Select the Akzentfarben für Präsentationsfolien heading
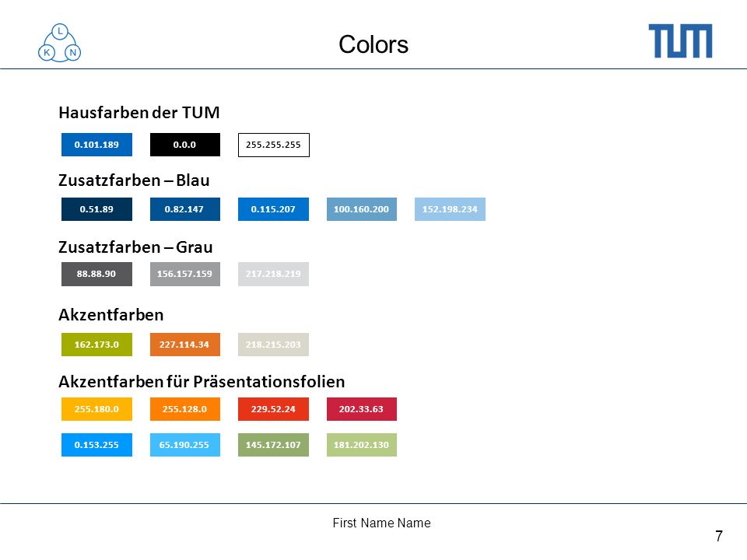The height and width of the screenshot is (560, 747). tap(202, 381)
